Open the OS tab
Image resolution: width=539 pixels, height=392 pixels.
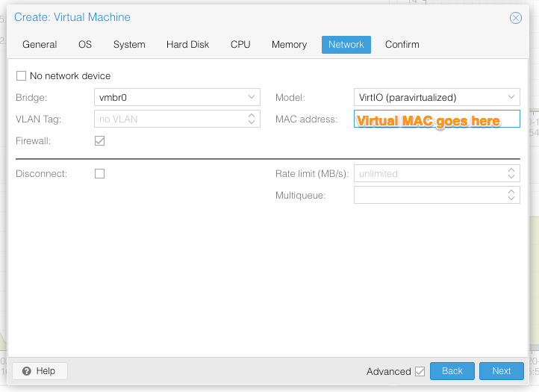click(85, 45)
